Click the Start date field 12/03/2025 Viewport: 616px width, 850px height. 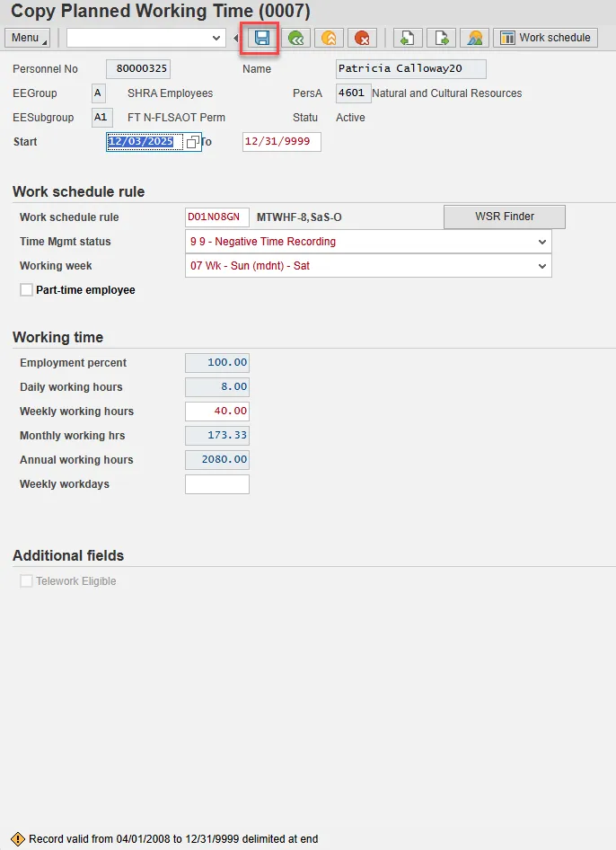coord(145,142)
